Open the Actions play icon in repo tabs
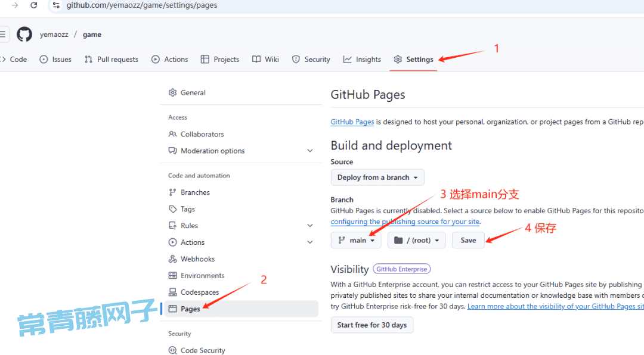The height and width of the screenshot is (355, 644). 155,60
